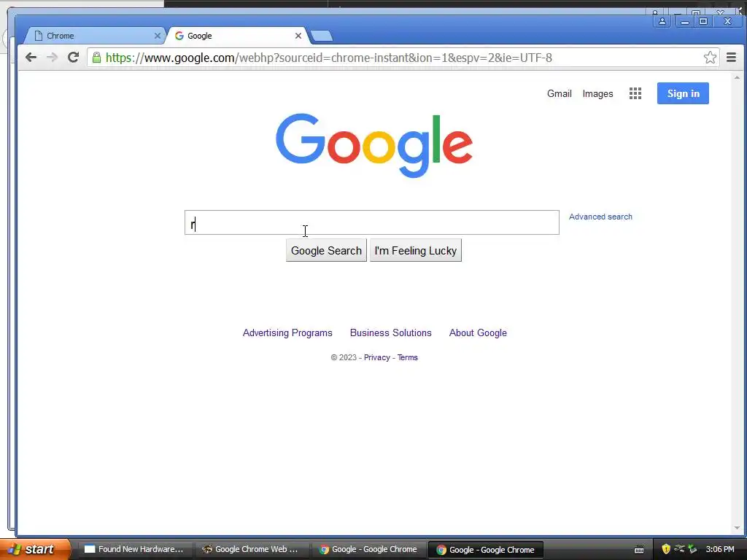The width and height of the screenshot is (747, 560).
Task: Open Advertising Programs link
Action: (287, 332)
